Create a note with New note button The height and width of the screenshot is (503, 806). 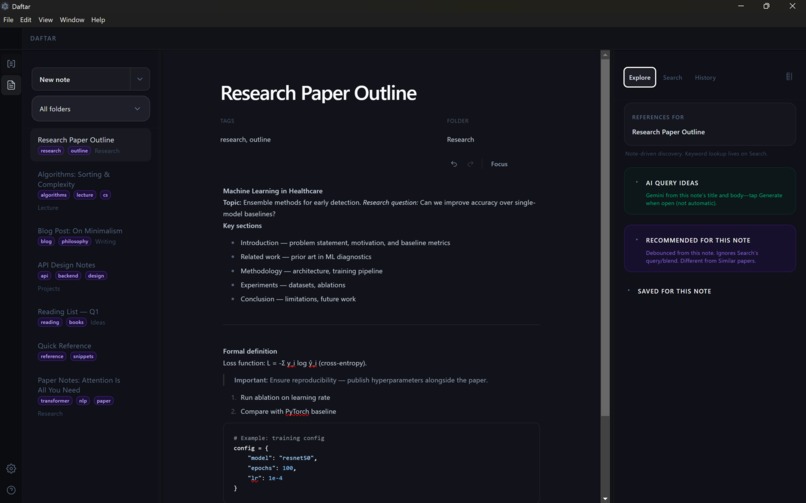point(81,79)
